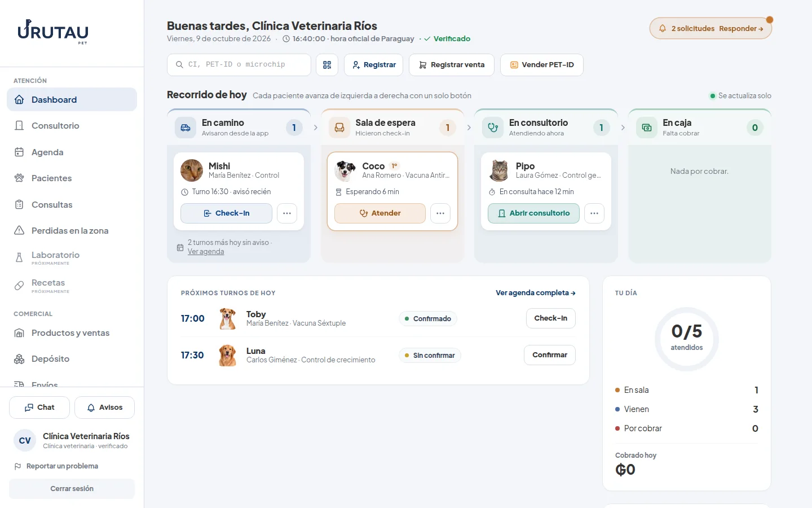Click the URUTAU PET logo
This screenshot has height=508, width=812.
[x=53, y=32]
